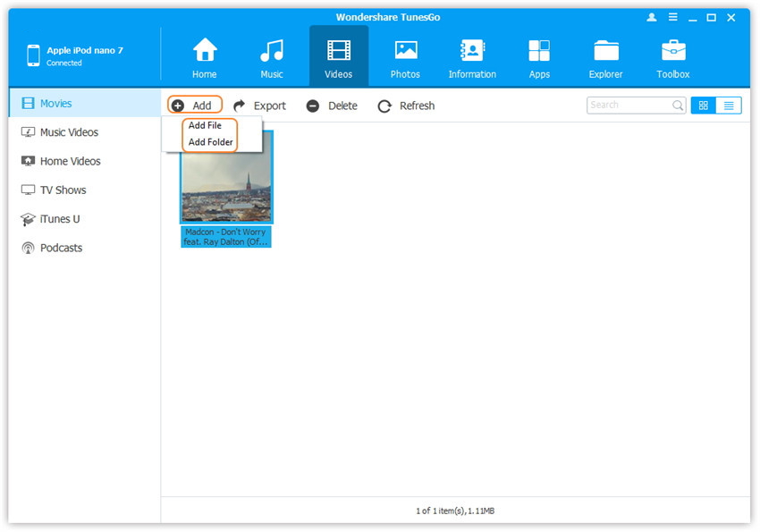This screenshot has width=760, height=532.
Task: Switch to grid thumbnail view
Action: (x=704, y=106)
